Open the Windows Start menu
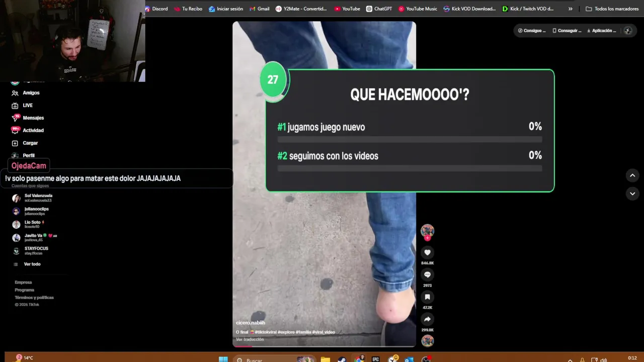Screen dimensions: 644x362 coord(223,359)
